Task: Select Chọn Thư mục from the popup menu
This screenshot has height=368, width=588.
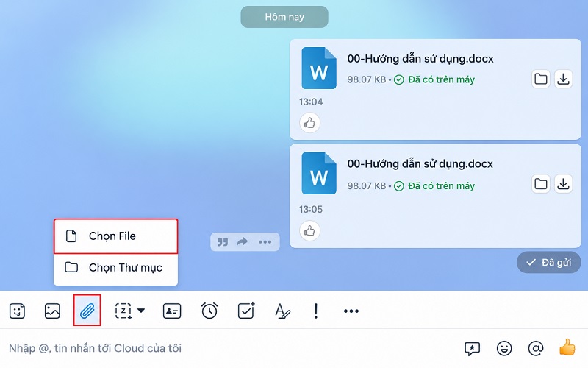Action: pos(116,268)
